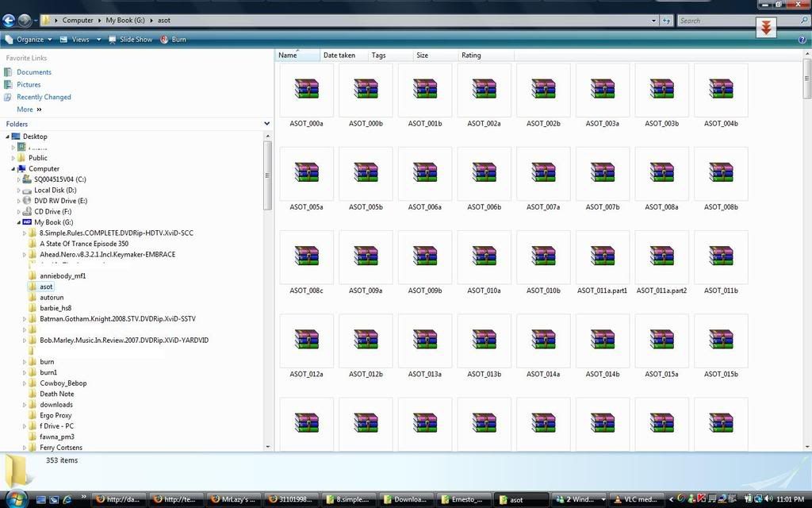The image size is (812, 508).
Task: Click the Forward navigation arrow button
Action: tap(25, 20)
